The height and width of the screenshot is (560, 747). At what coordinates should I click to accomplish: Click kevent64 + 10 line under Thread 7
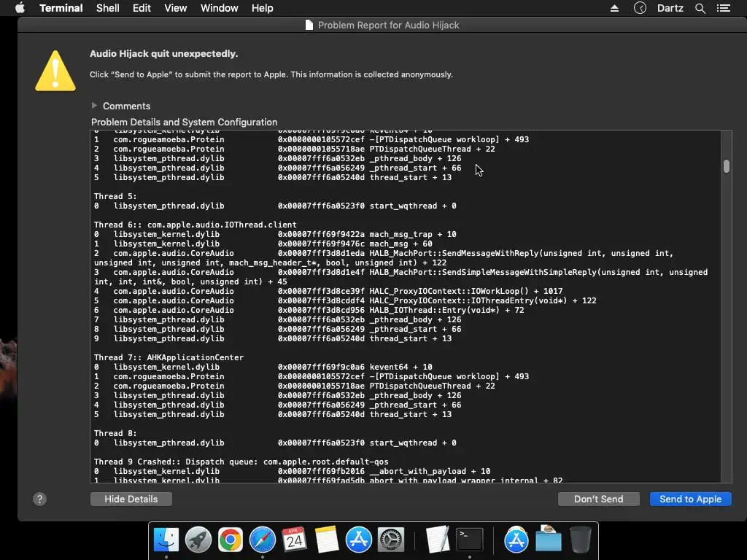click(x=263, y=367)
